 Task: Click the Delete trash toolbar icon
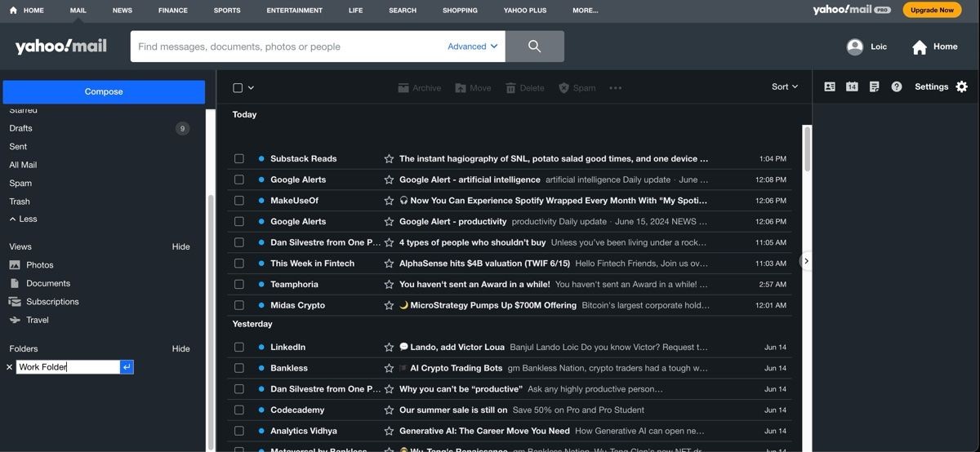(510, 88)
